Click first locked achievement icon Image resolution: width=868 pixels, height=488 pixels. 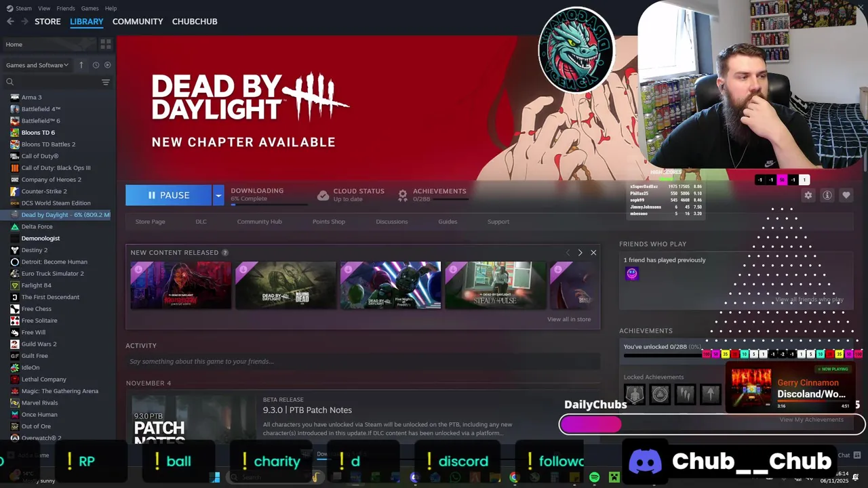(635, 394)
